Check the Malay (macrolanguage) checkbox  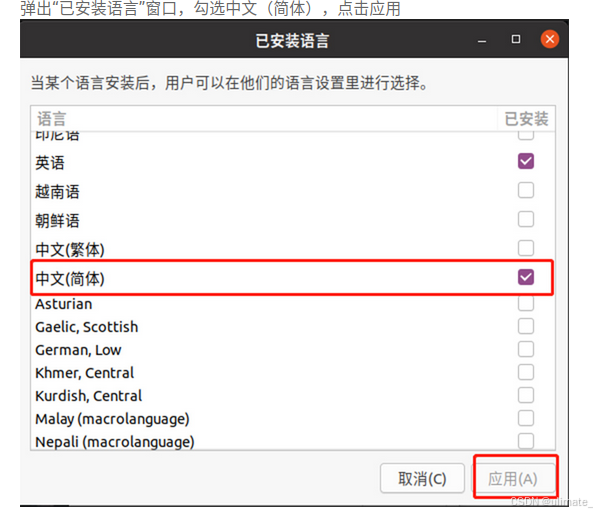tap(526, 418)
